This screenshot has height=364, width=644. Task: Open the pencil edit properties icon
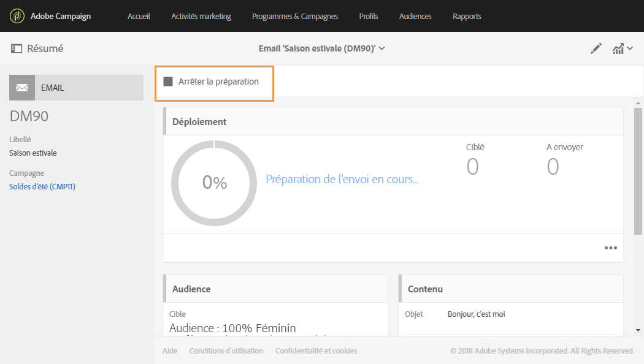tap(596, 48)
